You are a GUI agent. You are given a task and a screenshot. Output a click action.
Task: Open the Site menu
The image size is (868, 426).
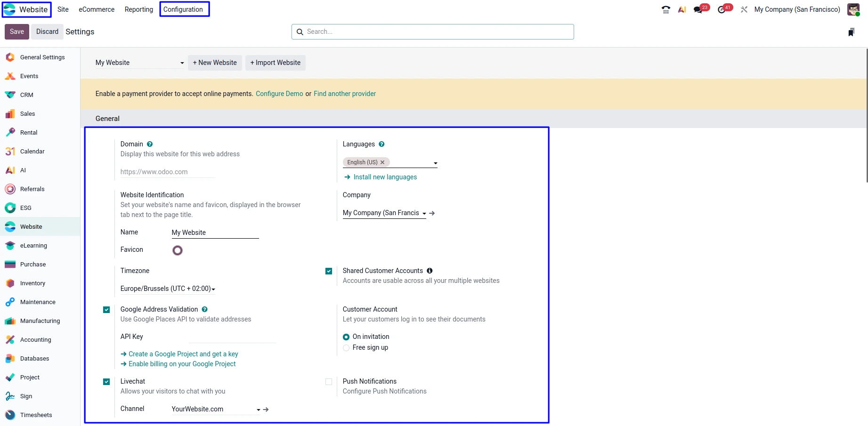(x=63, y=9)
